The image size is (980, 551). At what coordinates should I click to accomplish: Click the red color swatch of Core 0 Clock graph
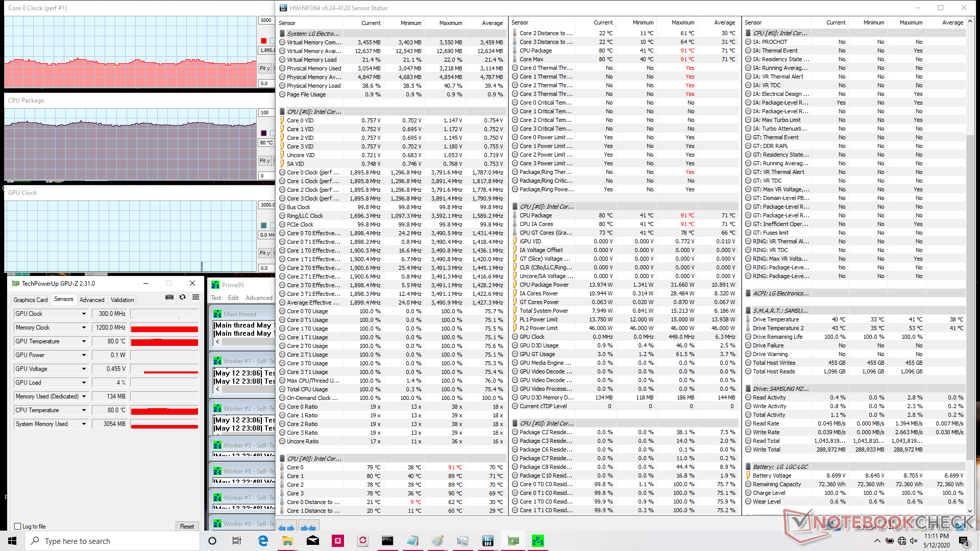click(264, 41)
